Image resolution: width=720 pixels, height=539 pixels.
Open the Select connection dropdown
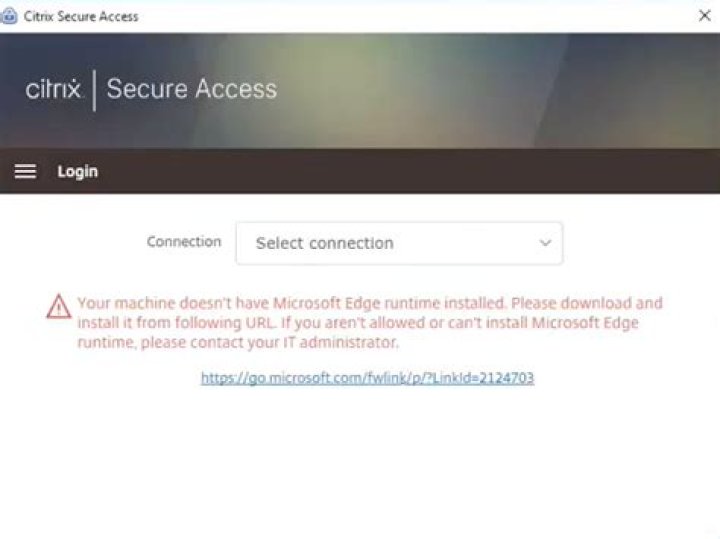point(399,243)
